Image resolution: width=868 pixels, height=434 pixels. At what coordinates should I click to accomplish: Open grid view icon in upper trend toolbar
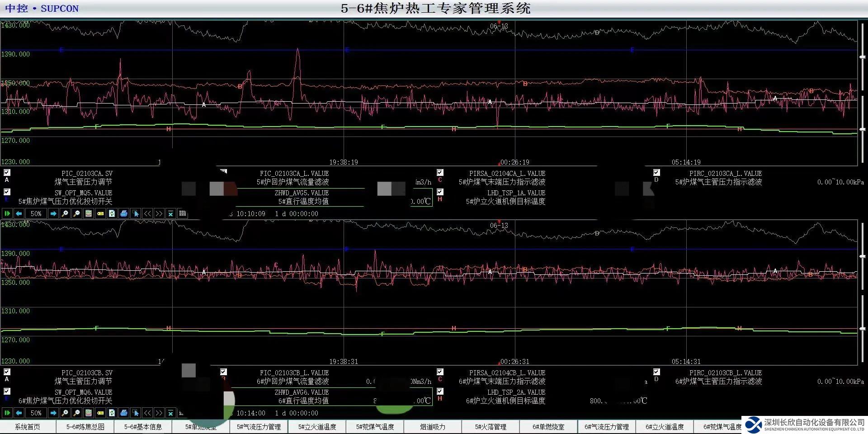(x=183, y=213)
